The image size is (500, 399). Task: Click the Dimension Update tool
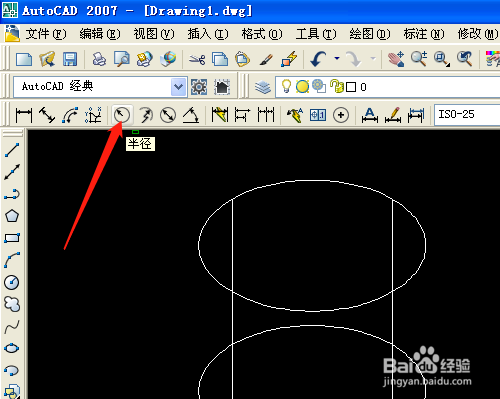tap(416, 115)
